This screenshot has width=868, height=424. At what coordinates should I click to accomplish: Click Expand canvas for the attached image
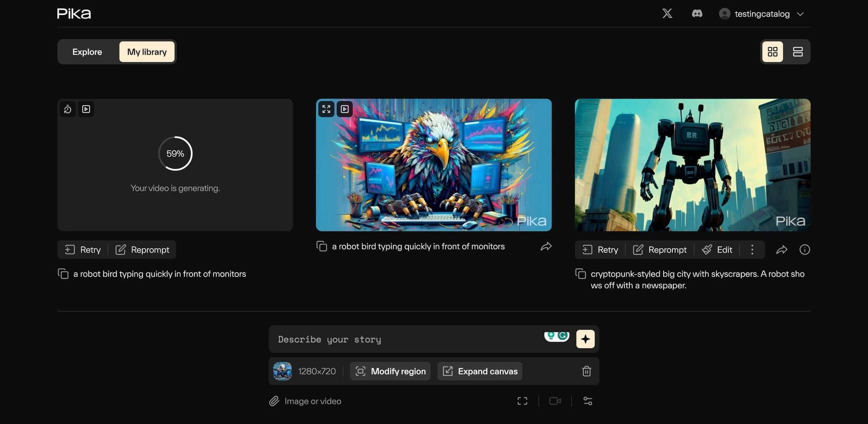[x=479, y=371]
